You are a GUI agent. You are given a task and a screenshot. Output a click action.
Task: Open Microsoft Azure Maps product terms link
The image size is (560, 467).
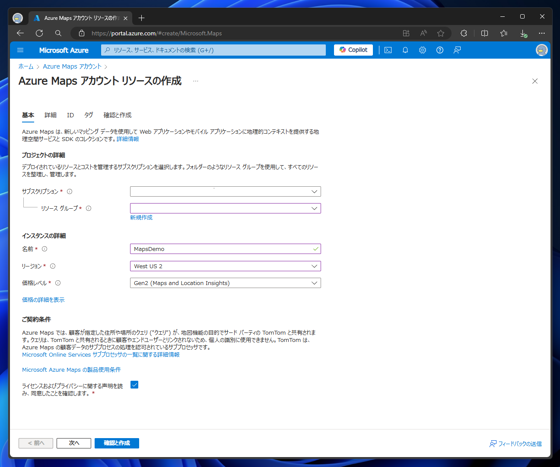(71, 370)
